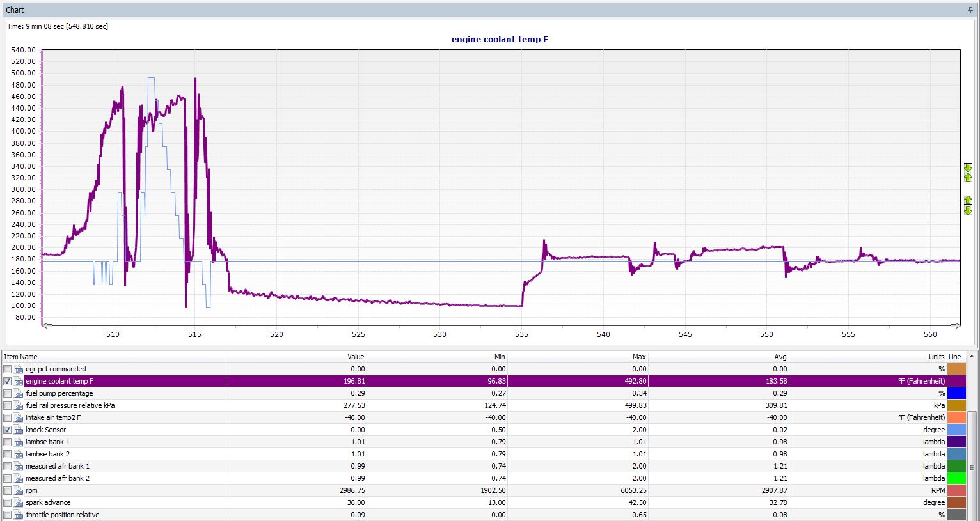Screen dimensions: 980x521
Task: Sort by the Value column header
Action: click(296, 357)
